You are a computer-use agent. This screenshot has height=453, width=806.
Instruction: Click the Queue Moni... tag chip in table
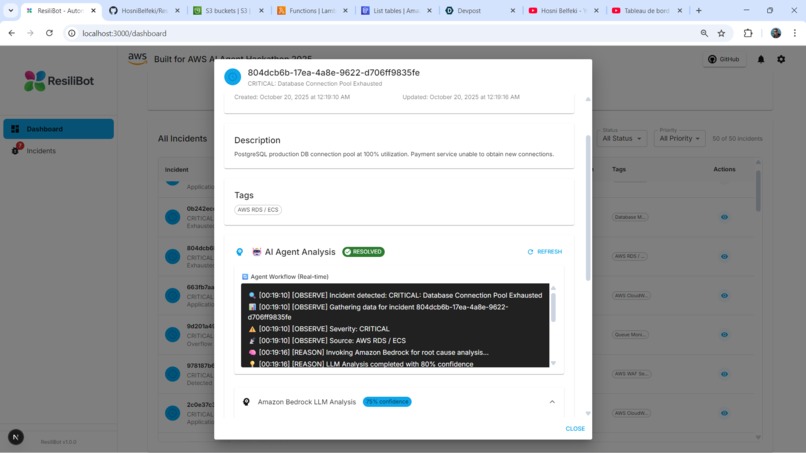631,335
